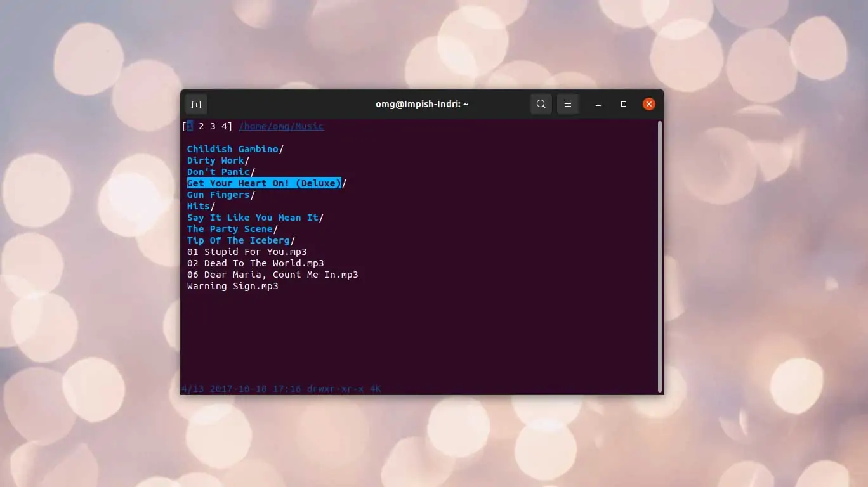This screenshot has height=487, width=868.
Task: Open the Don't Panic folder
Action: tap(218, 172)
